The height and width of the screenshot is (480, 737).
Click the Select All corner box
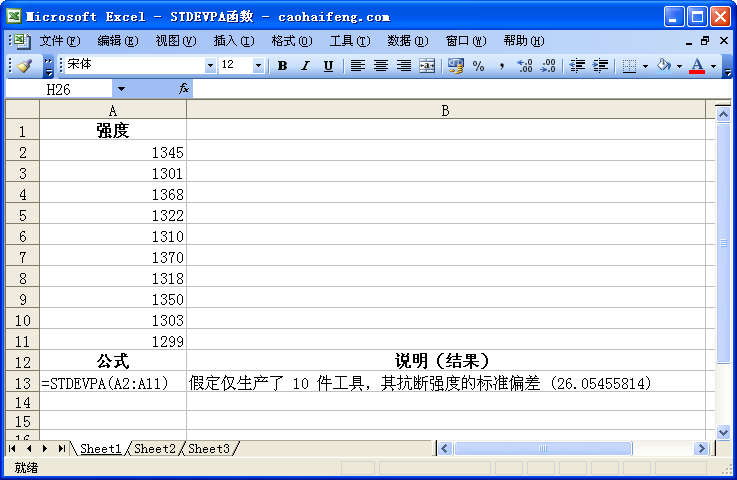click(23, 110)
